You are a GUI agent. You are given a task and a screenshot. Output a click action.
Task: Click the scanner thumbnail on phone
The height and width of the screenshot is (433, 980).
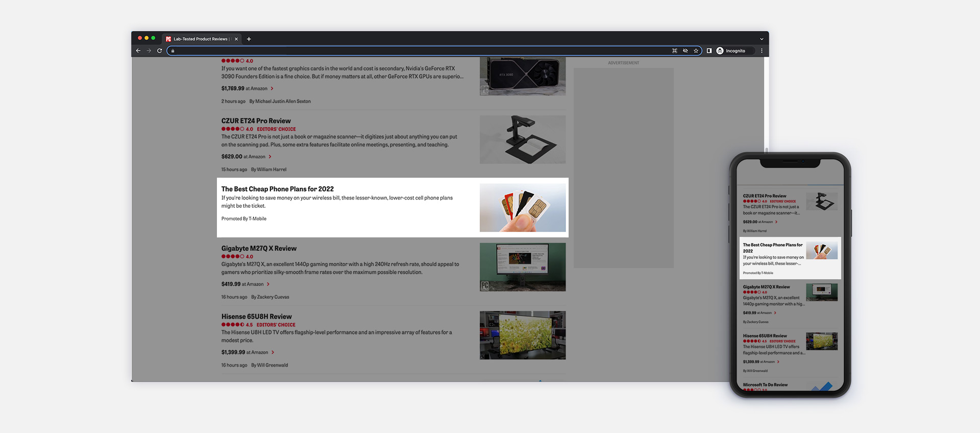[x=822, y=202]
